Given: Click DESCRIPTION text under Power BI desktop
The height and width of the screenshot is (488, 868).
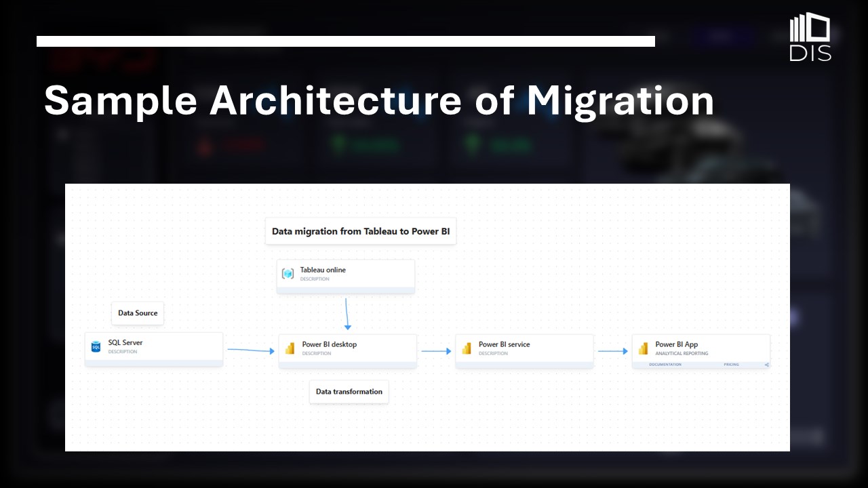Looking at the screenshot, I should pos(317,353).
